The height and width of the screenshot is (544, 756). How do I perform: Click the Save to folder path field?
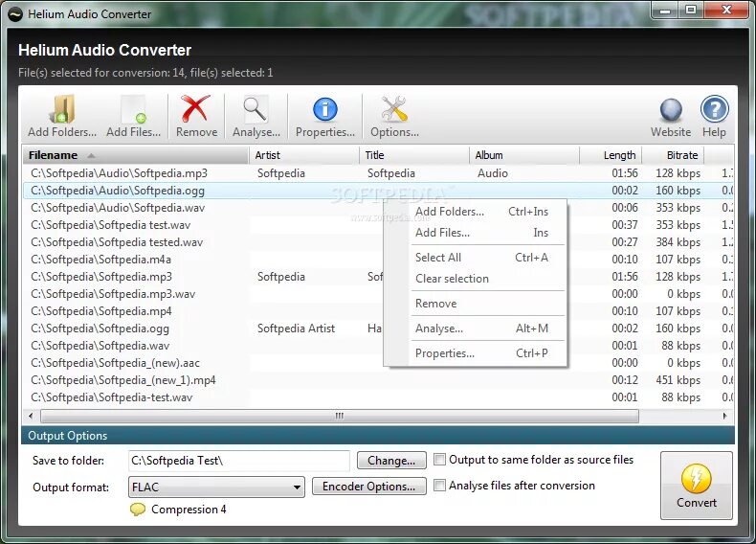click(239, 461)
